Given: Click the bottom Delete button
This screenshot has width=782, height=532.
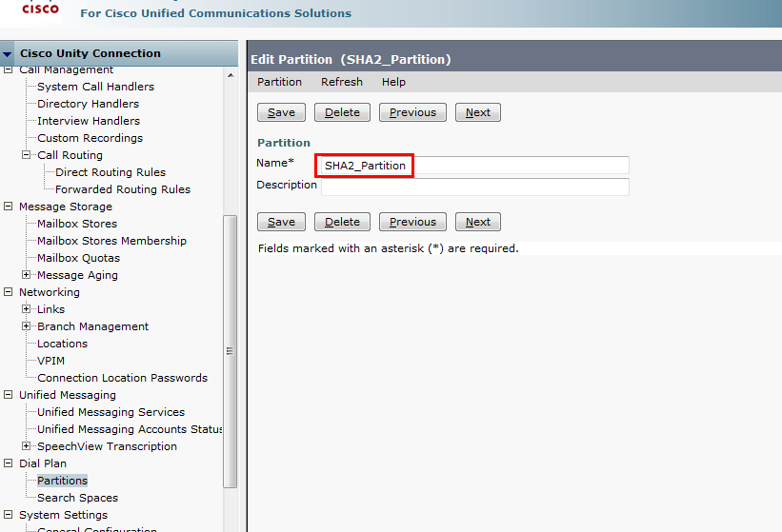Looking at the screenshot, I should coord(342,222).
